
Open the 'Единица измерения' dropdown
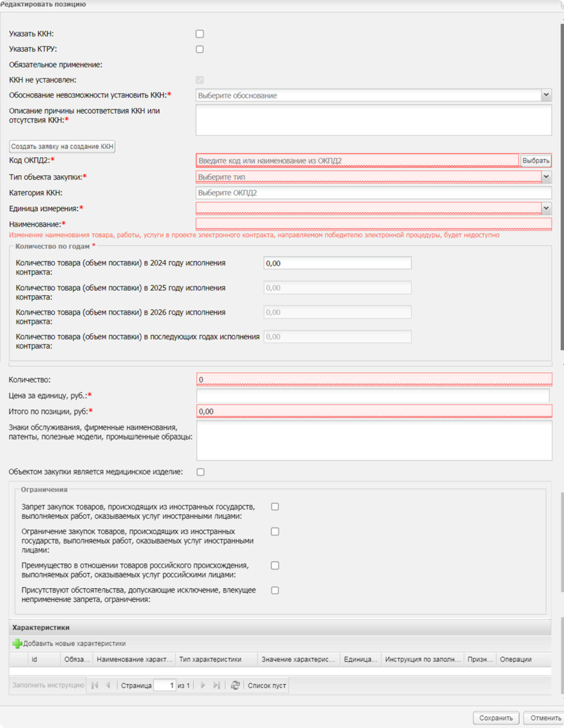click(546, 208)
